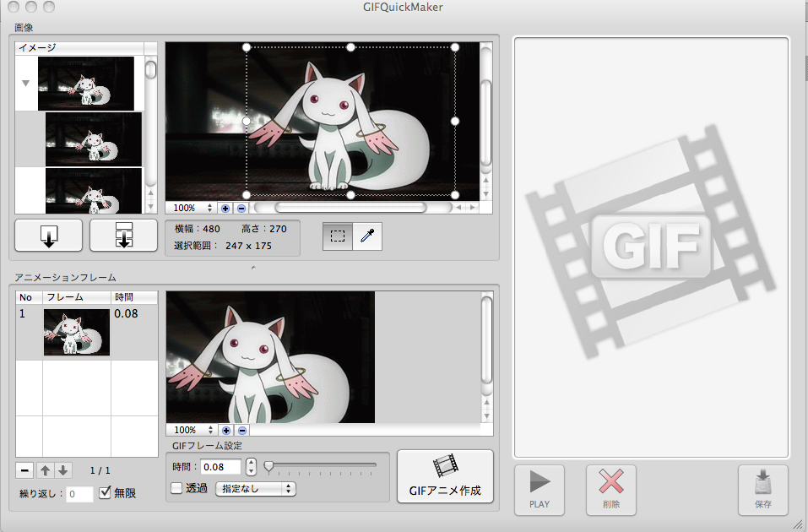This screenshot has width=808, height=532.
Task: Click the source preview horizontal scrollbar
Action: point(350,208)
